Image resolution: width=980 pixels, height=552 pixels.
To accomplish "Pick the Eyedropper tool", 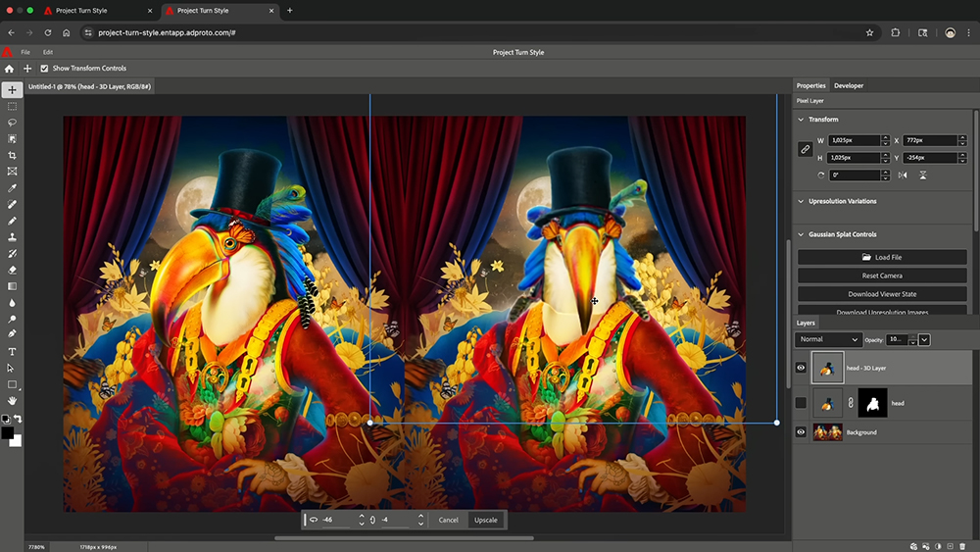I will [12, 188].
